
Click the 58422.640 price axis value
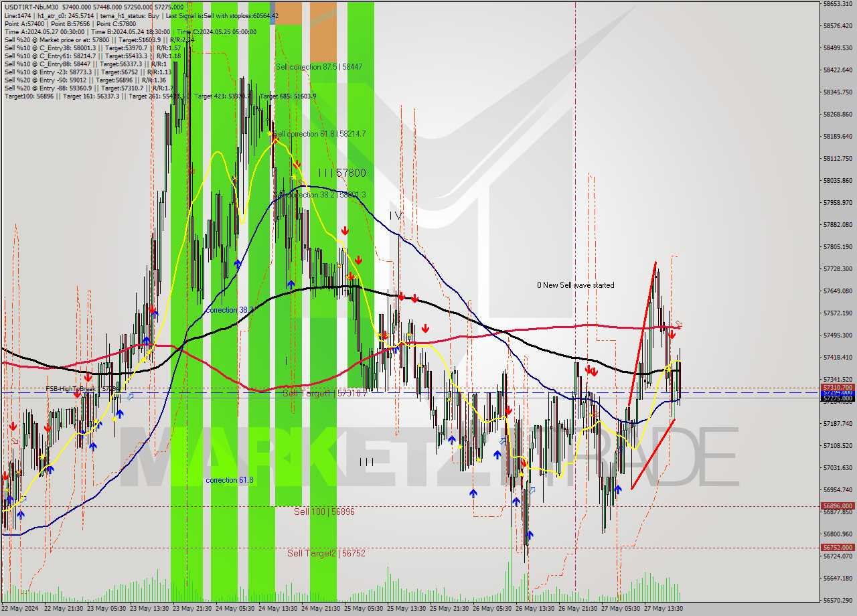(x=838, y=70)
